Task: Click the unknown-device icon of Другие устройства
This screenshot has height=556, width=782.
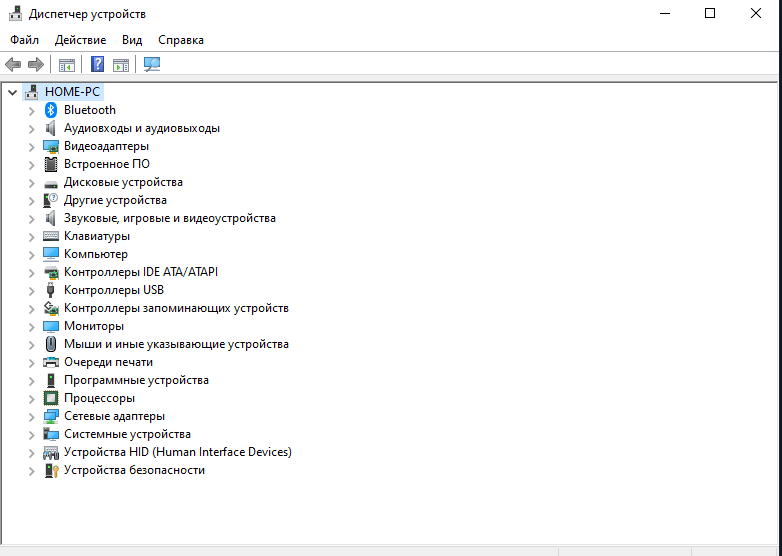Action: coord(51,200)
